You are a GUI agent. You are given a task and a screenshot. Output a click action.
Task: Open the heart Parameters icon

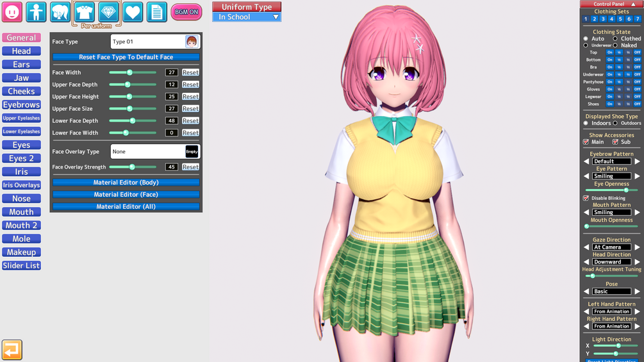click(133, 12)
